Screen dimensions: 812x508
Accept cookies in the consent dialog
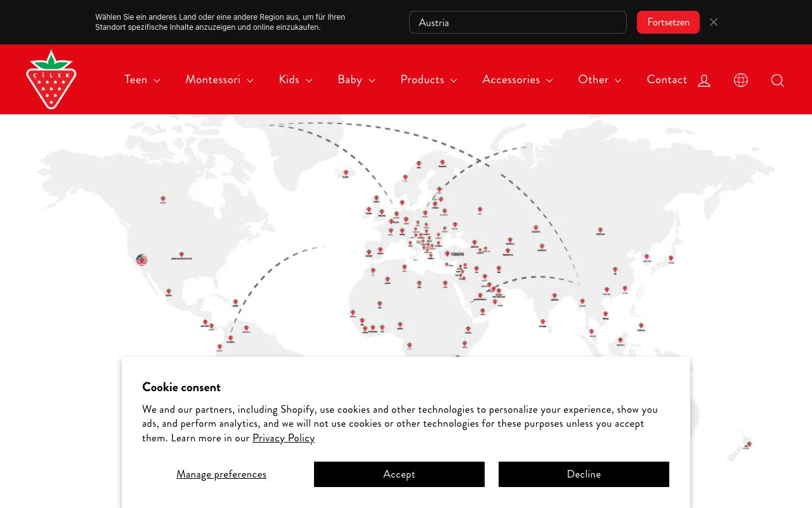[399, 474]
